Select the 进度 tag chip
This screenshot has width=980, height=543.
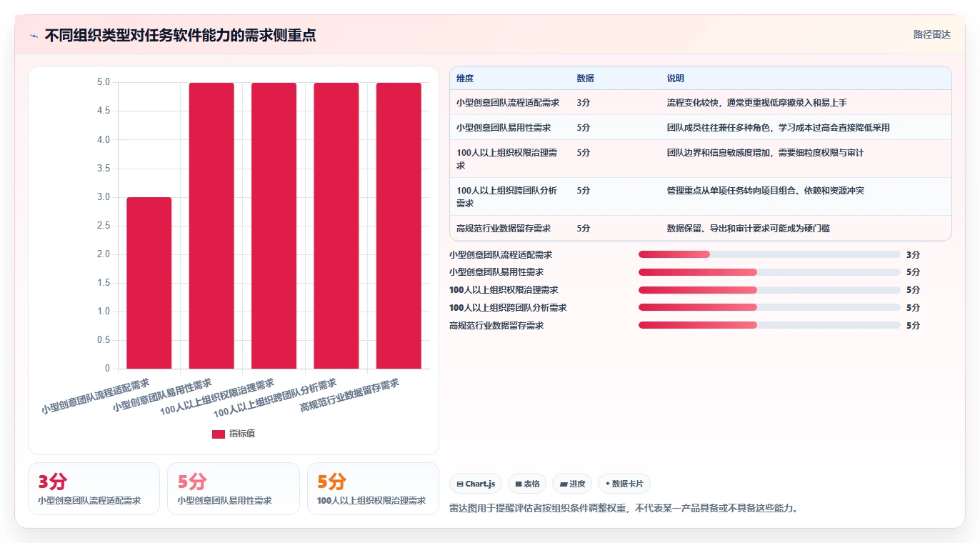pyautogui.click(x=572, y=484)
